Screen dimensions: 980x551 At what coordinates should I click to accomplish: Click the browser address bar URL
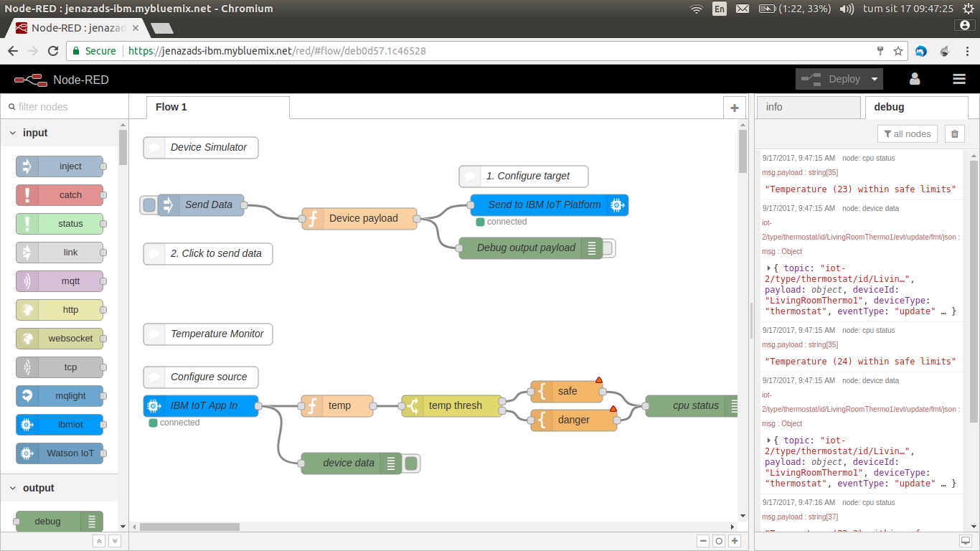pos(277,51)
